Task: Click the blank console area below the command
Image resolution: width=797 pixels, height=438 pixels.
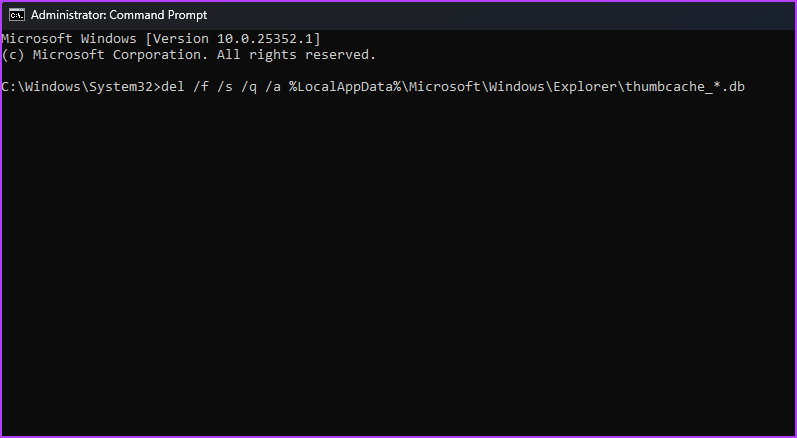Action: [398, 264]
